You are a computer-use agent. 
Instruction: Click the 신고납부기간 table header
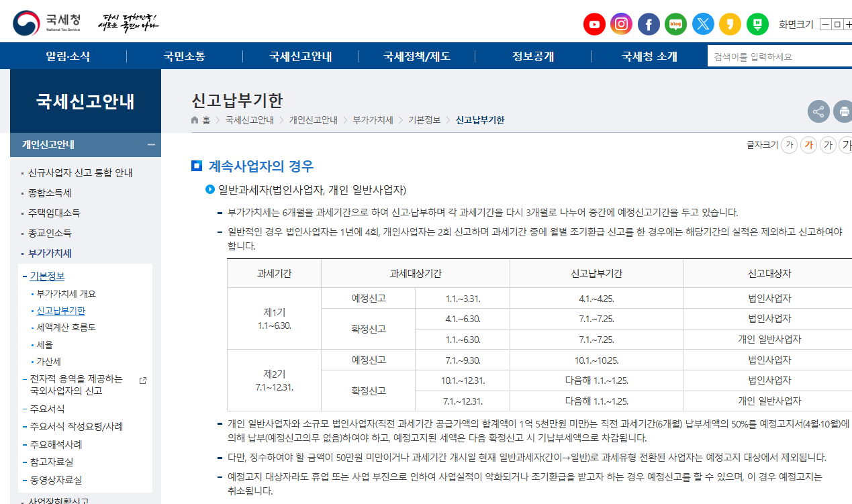(596, 274)
